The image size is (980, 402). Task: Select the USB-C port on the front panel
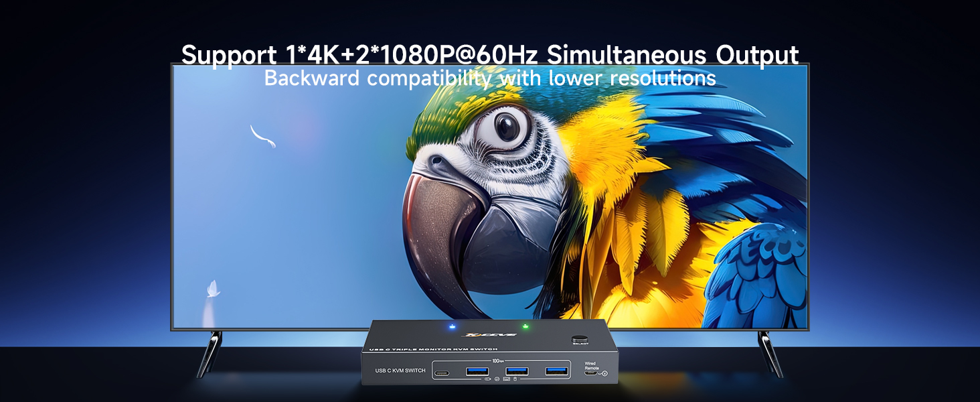pos(442,373)
